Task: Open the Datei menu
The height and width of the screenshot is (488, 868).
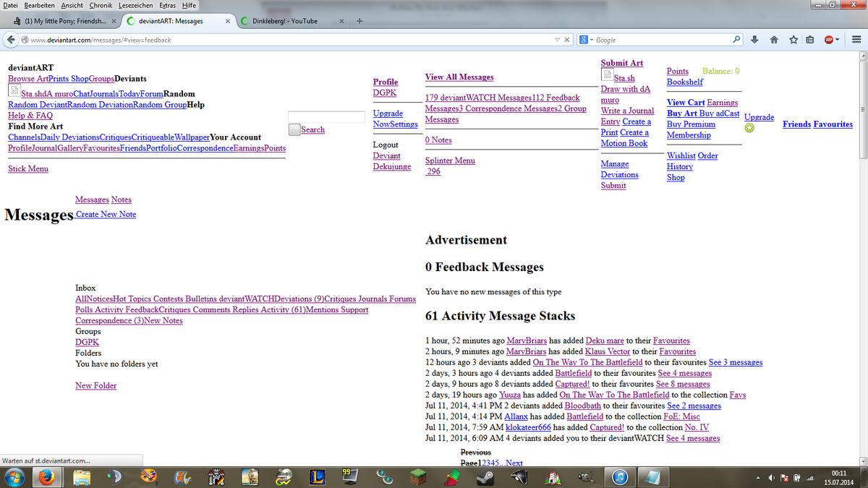Action: [x=10, y=5]
